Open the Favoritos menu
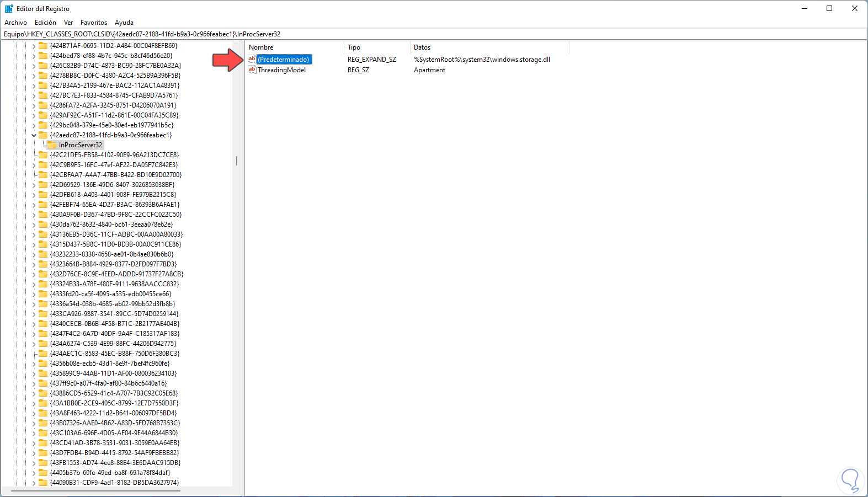The height and width of the screenshot is (497, 868). (x=94, y=23)
